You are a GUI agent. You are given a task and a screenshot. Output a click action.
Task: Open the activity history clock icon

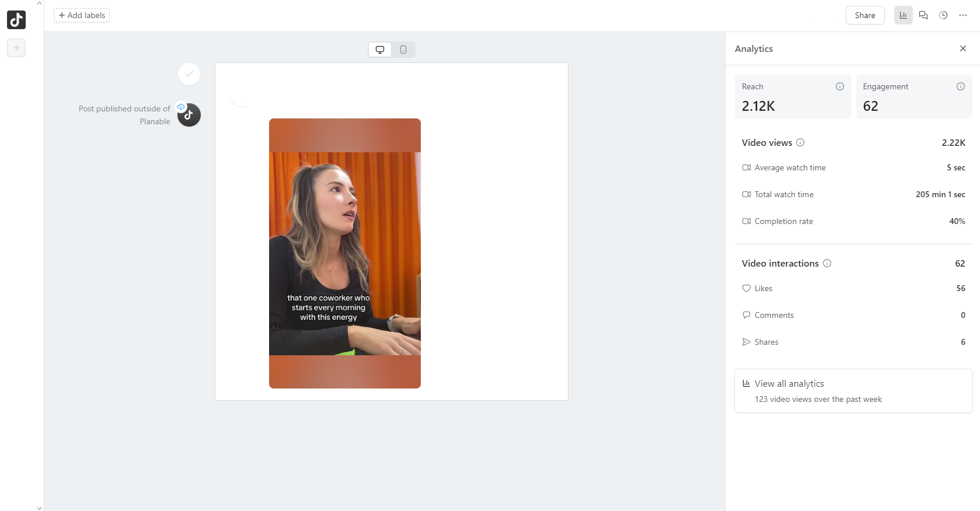coord(943,15)
